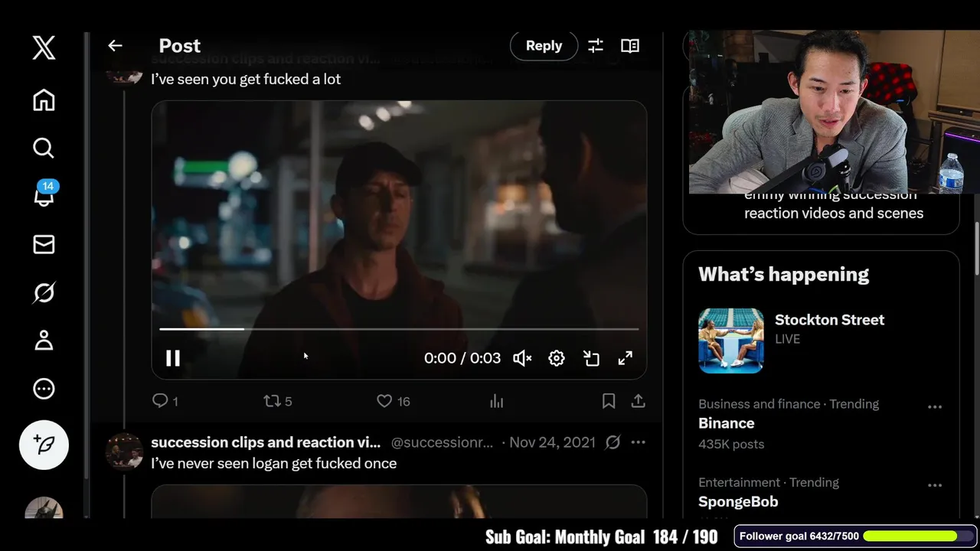
Task: Like the post with 16 likes
Action: 394,401
